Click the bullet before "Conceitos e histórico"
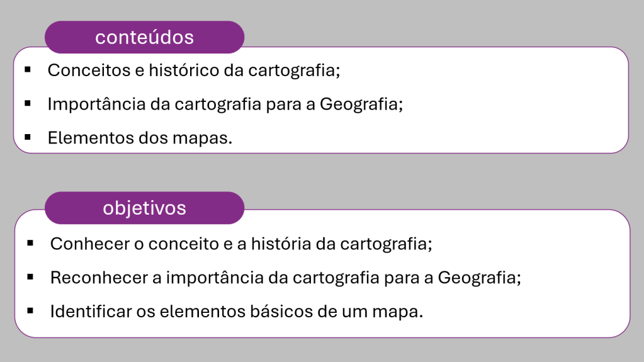 tap(28, 69)
